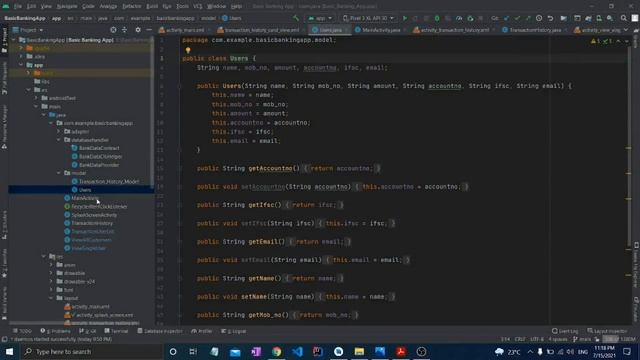Open Task View on the taskbar
The height and width of the screenshot is (360, 640).
tap(193, 351)
